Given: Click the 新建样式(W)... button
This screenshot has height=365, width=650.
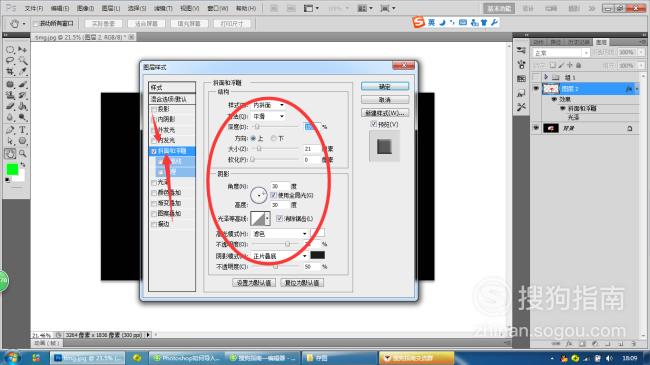Looking at the screenshot, I should [385, 113].
